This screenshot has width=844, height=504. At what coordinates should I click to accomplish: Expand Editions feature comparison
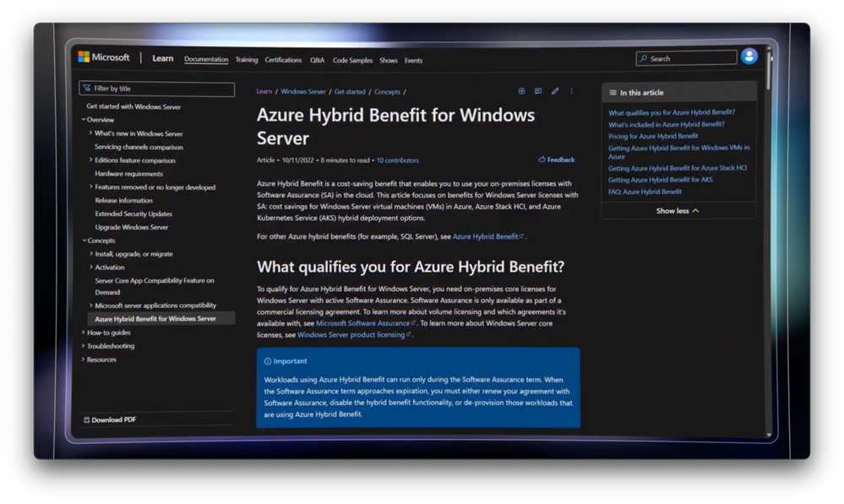[x=90, y=160]
